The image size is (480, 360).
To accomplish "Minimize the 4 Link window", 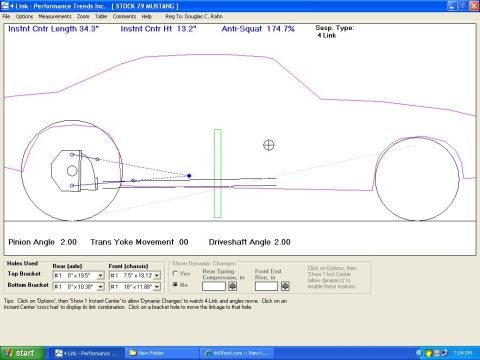I will point(452,6).
